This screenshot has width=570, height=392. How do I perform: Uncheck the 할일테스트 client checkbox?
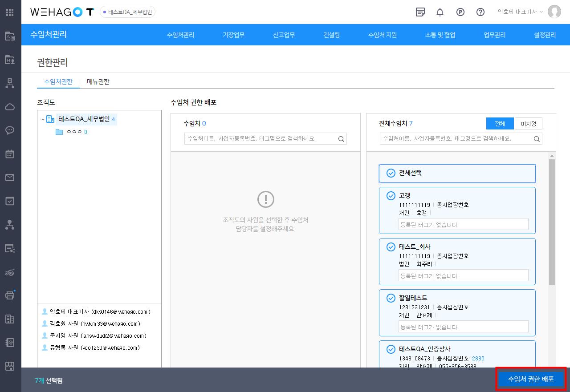[391, 298]
